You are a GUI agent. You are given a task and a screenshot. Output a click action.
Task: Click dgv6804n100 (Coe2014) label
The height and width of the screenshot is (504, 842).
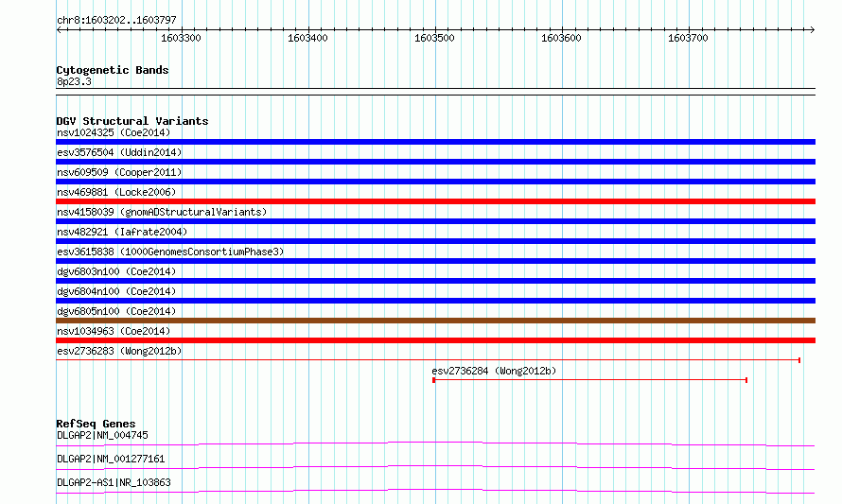point(116,291)
